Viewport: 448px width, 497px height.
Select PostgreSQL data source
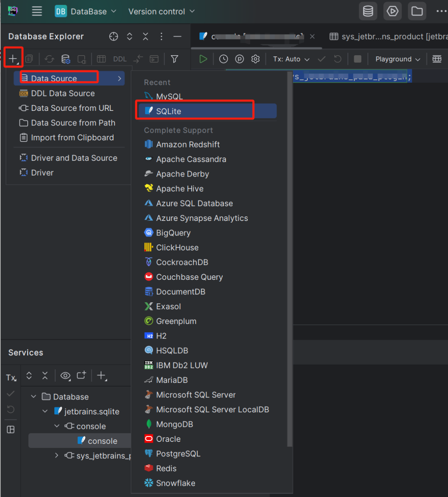coord(207,453)
